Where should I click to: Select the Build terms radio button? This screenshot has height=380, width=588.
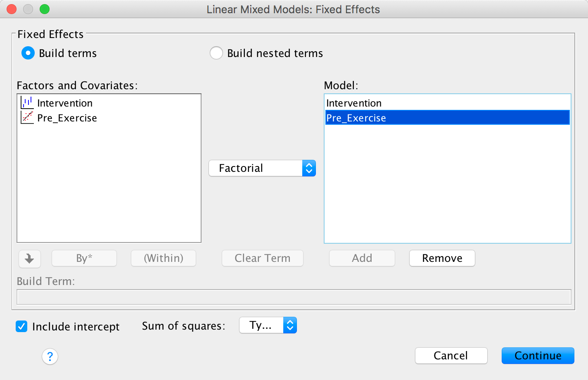click(x=28, y=53)
